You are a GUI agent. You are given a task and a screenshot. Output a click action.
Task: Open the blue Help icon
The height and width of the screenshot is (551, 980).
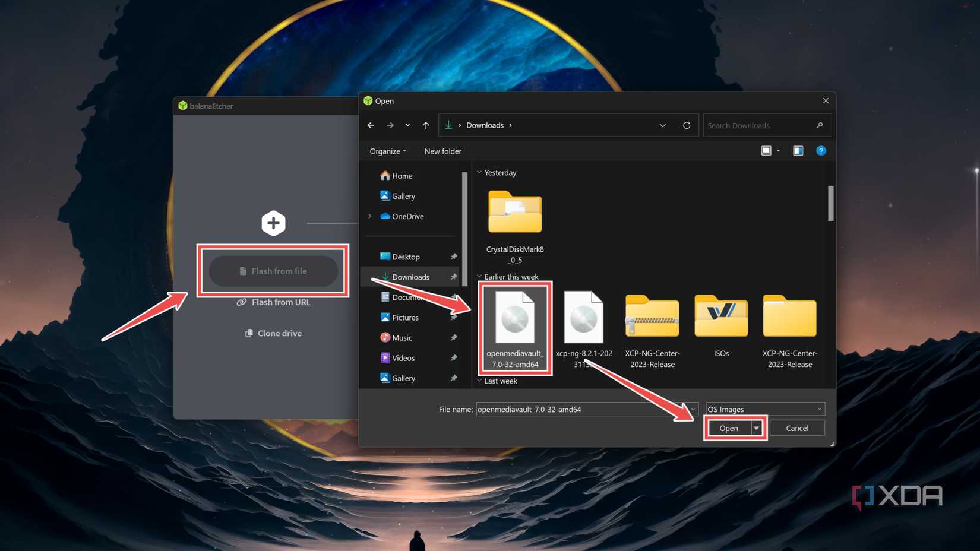pyautogui.click(x=821, y=151)
